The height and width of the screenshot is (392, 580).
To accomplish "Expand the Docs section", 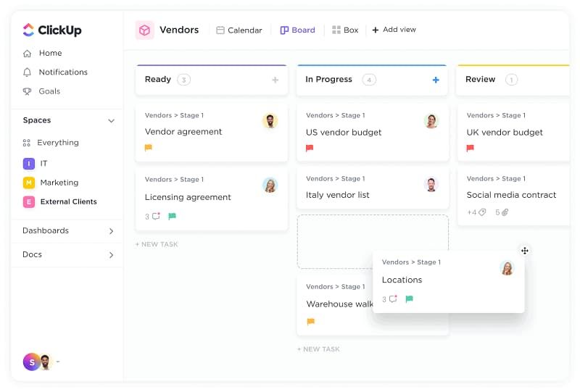I will (111, 255).
